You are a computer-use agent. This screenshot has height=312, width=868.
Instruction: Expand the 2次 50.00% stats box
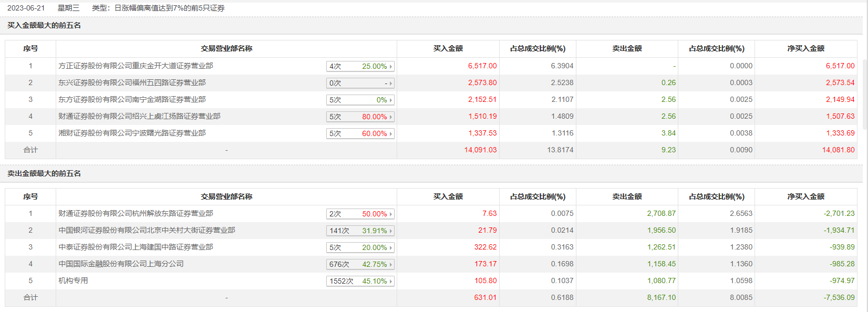(x=360, y=214)
